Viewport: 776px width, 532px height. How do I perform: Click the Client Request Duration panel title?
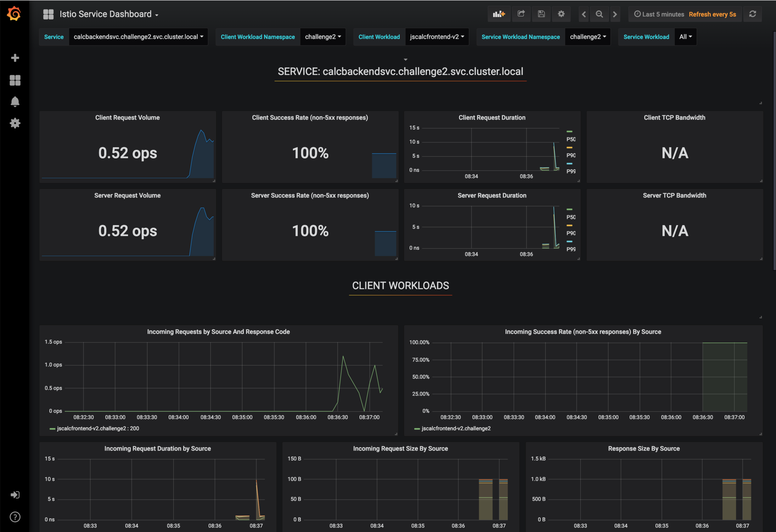pos(492,118)
